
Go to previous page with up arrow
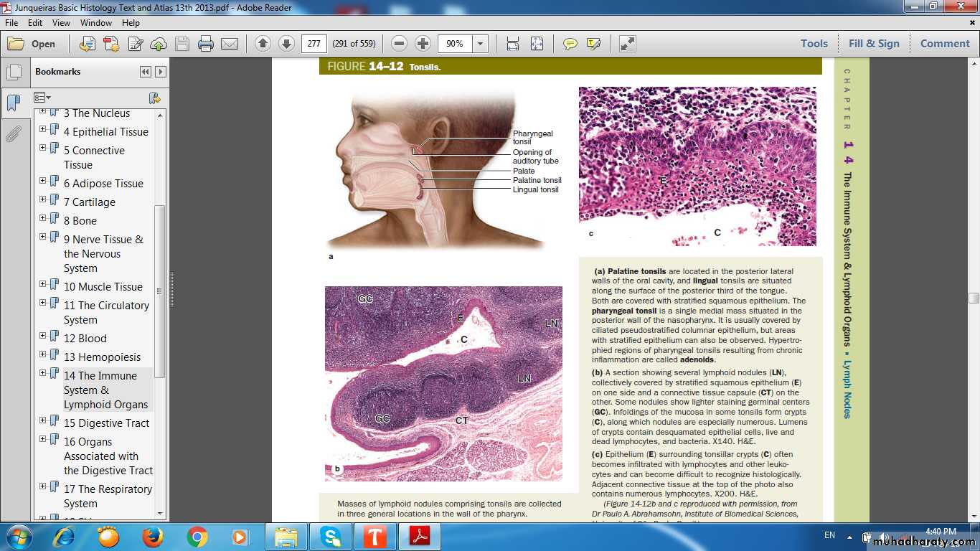tap(263, 44)
